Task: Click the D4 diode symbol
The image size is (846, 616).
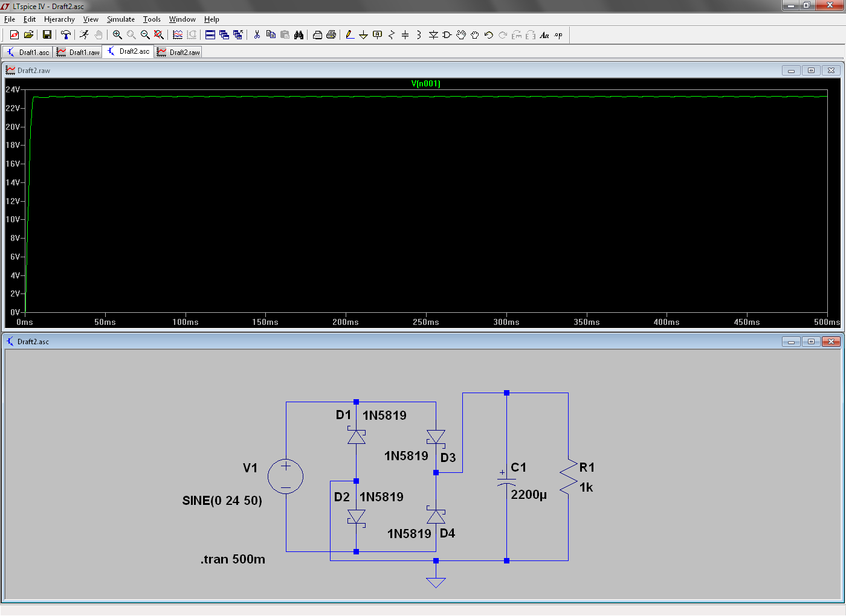Action: tap(436, 516)
